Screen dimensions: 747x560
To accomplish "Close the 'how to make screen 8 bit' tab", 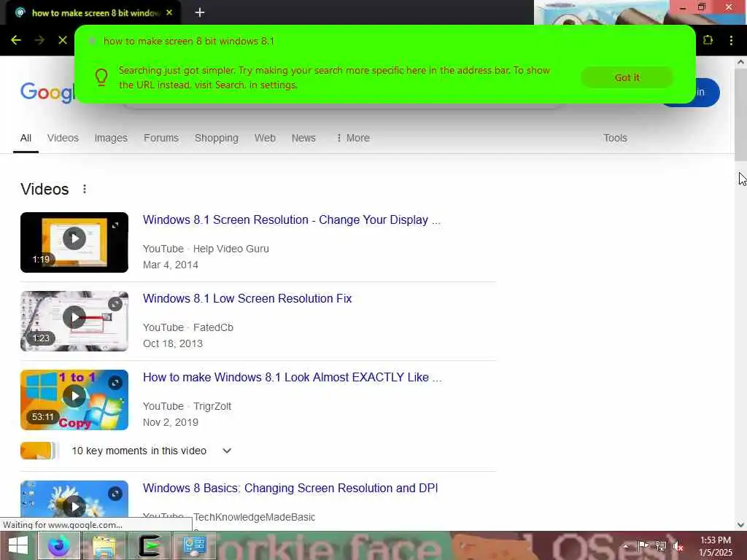I will pos(169,13).
